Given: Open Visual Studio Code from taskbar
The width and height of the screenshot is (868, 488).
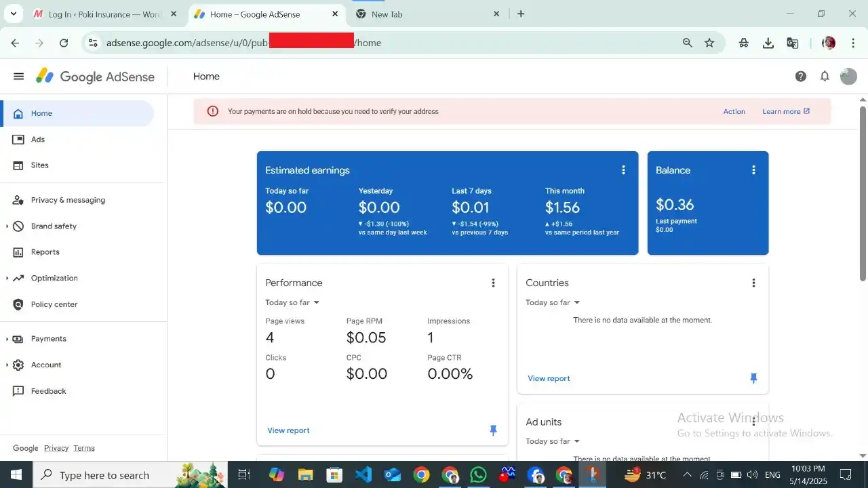Looking at the screenshot, I should (363, 475).
